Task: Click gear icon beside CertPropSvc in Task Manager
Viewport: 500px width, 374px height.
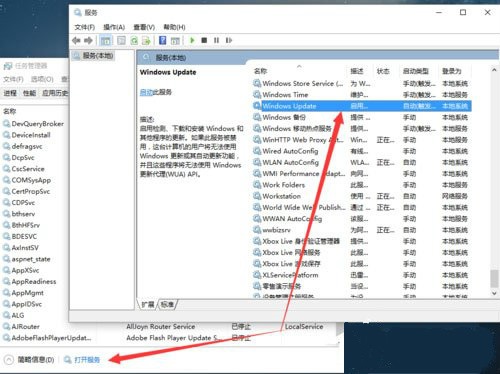Action: 7,191
